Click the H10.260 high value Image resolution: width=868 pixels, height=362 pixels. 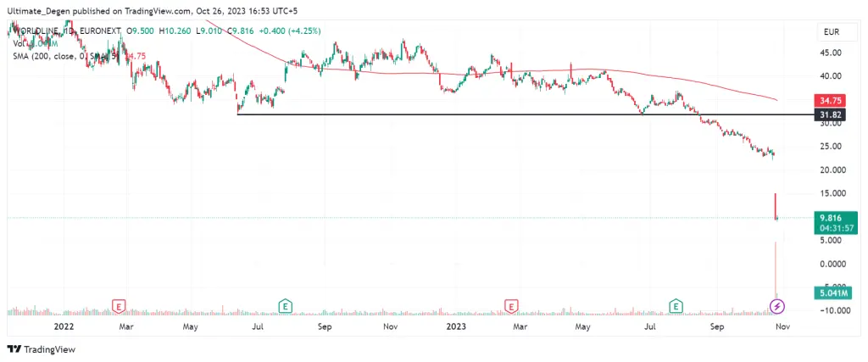click(176, 31)
